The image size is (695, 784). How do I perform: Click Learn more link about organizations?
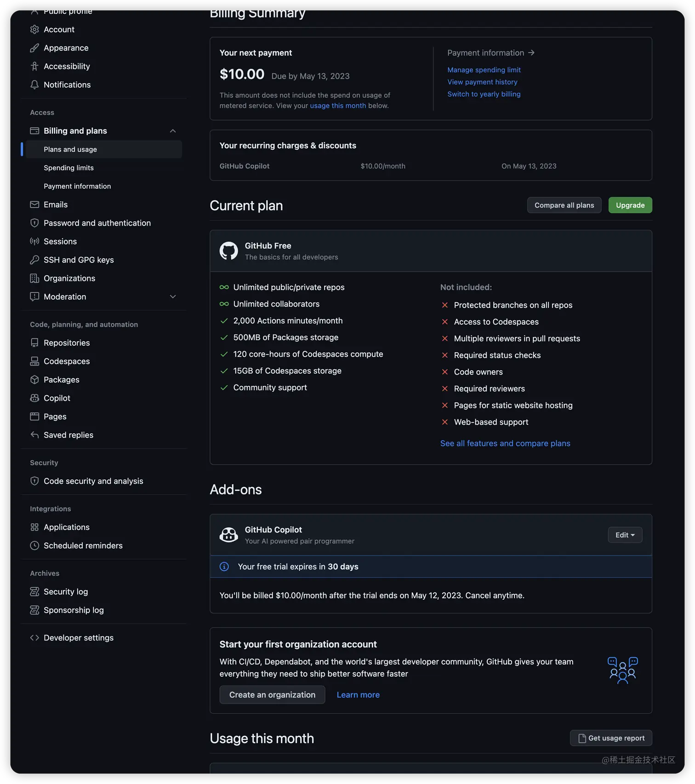[358, 695]
